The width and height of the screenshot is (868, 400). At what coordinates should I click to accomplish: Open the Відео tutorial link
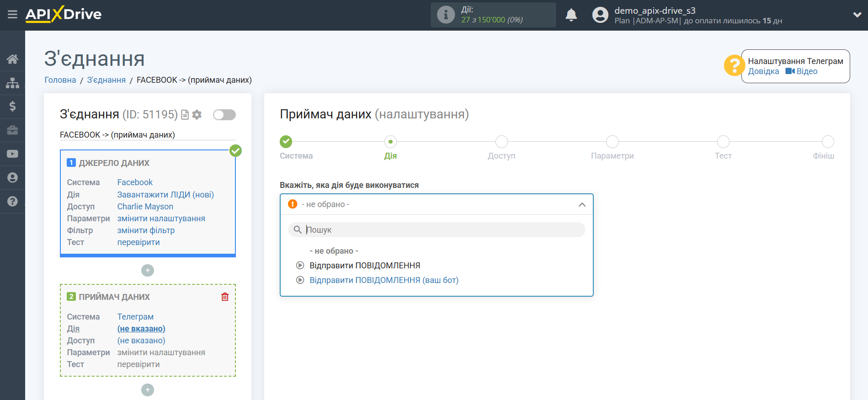tap(802, 71)
